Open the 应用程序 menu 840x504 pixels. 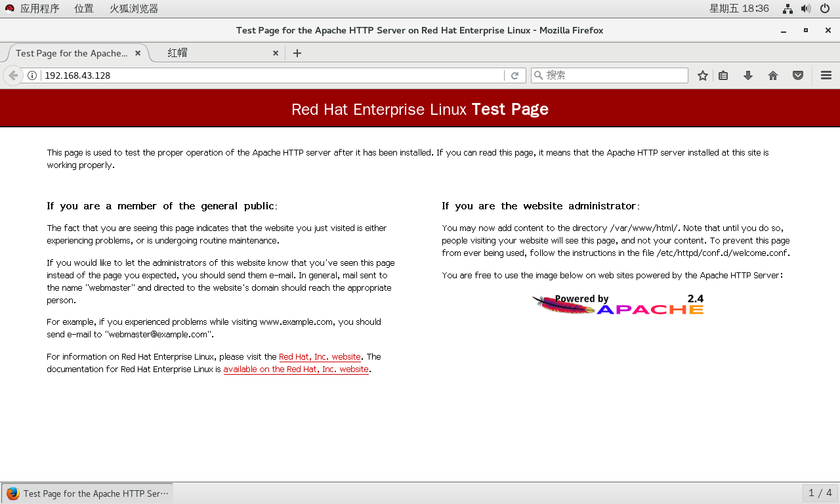pyautogui.click(x=39, y=9)
